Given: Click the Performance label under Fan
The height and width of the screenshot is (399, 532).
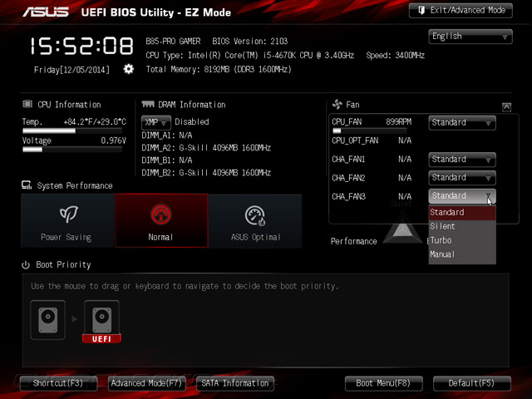Looking at the screenshot, I should pos(354,241).
